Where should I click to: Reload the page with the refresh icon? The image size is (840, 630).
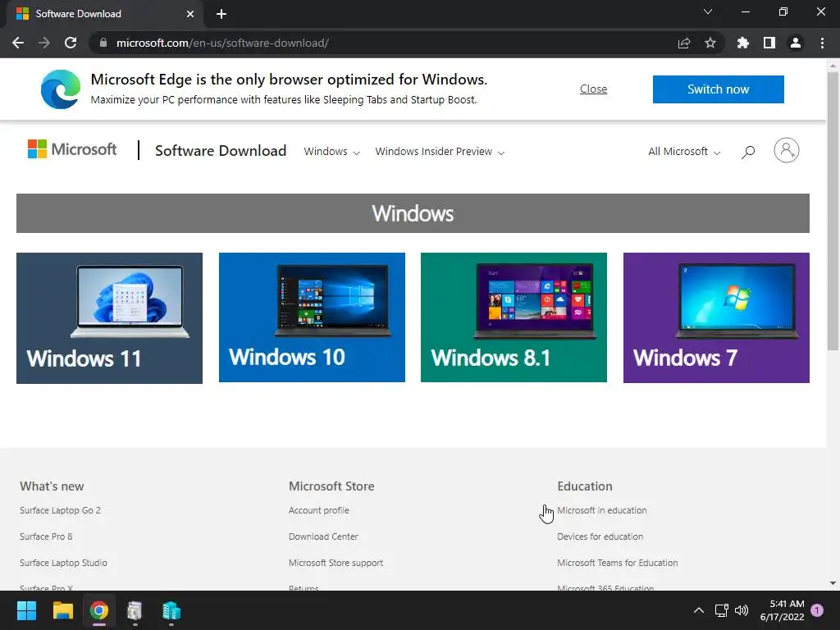[71, 43]
